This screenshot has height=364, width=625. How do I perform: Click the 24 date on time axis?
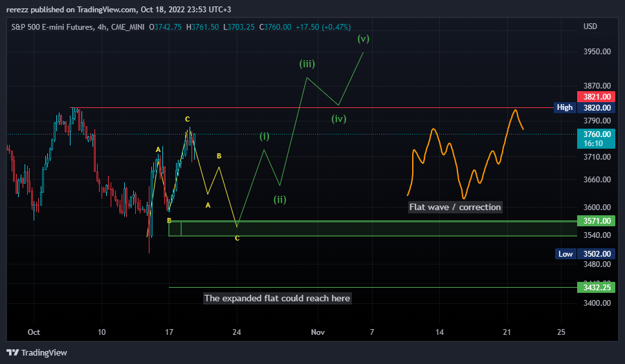click(x=237, y=332)
